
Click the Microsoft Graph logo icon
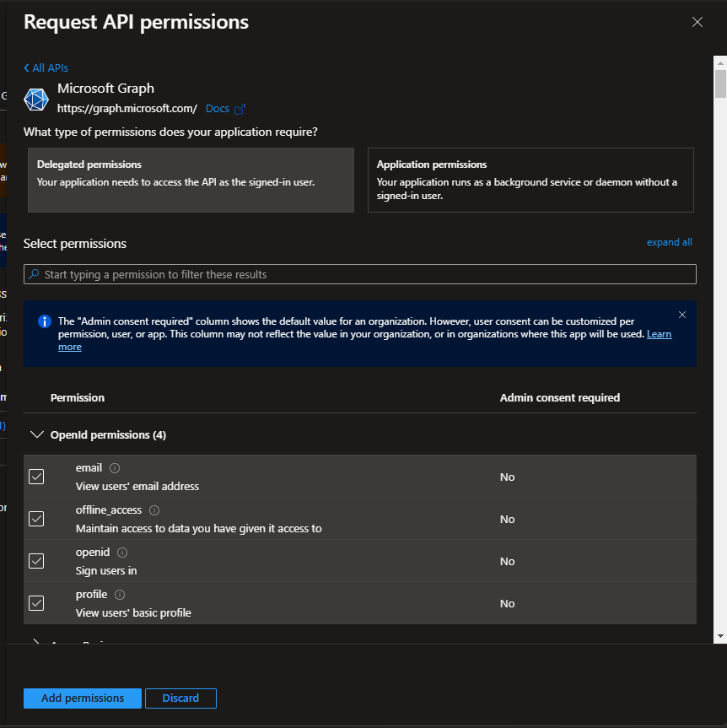[36, 99]
